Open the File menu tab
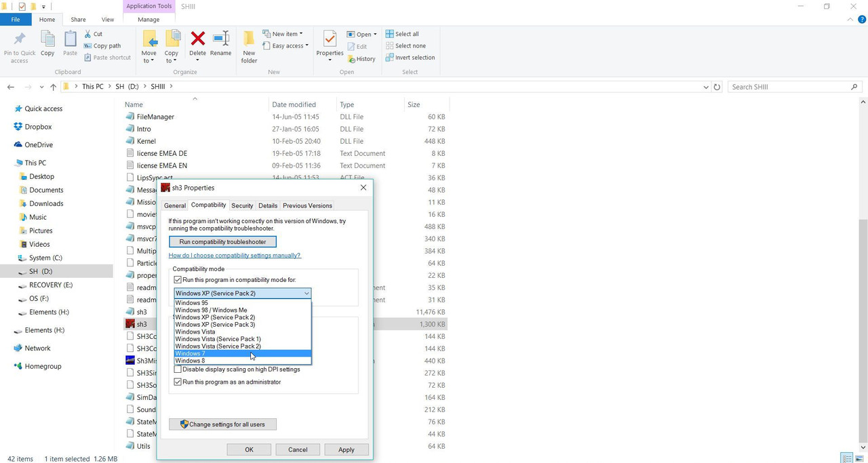 click(x=16, y=20)
